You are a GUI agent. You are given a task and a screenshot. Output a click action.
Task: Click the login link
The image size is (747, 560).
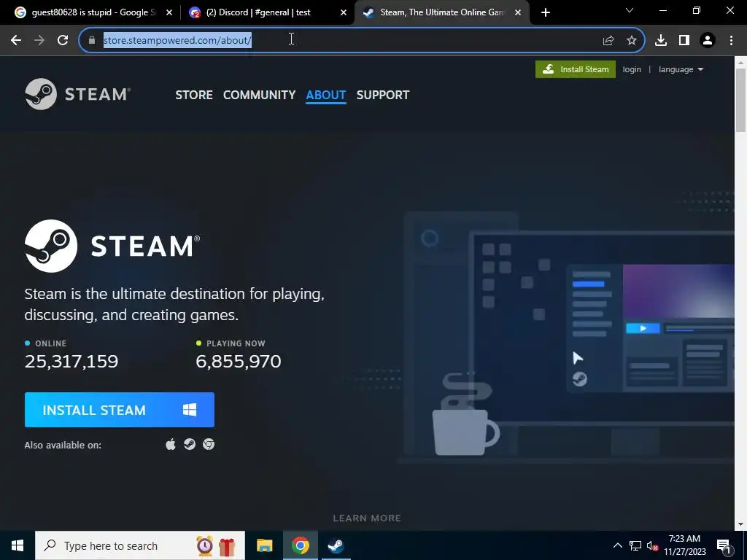pyautogui.click(x=632, y=69)
